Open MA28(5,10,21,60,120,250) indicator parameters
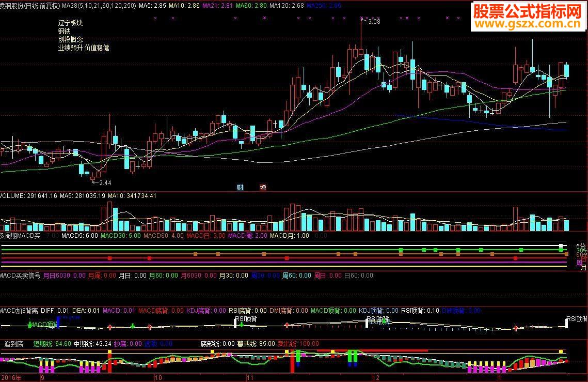This screenshot has width=588, height=382. click(99, 6)
